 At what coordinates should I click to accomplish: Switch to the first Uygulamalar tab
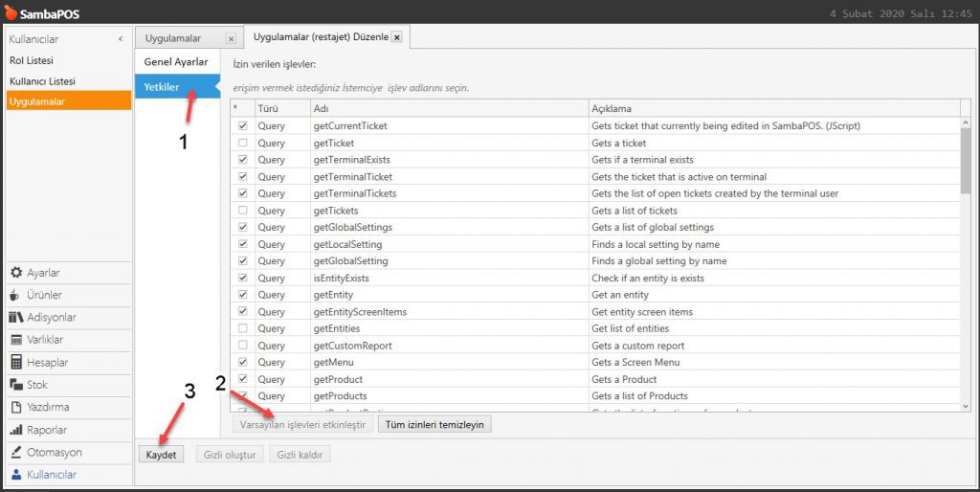(x=173, y=38)
